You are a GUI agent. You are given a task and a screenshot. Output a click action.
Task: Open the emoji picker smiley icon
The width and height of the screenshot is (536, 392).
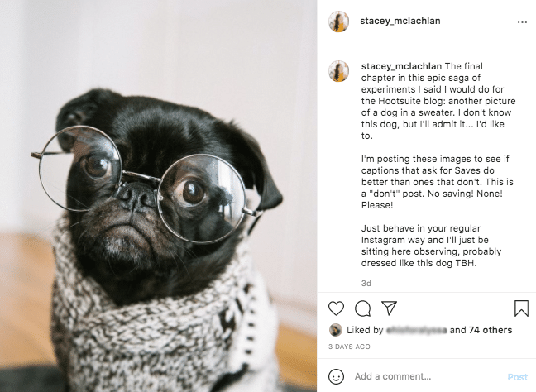coord(336,376)
